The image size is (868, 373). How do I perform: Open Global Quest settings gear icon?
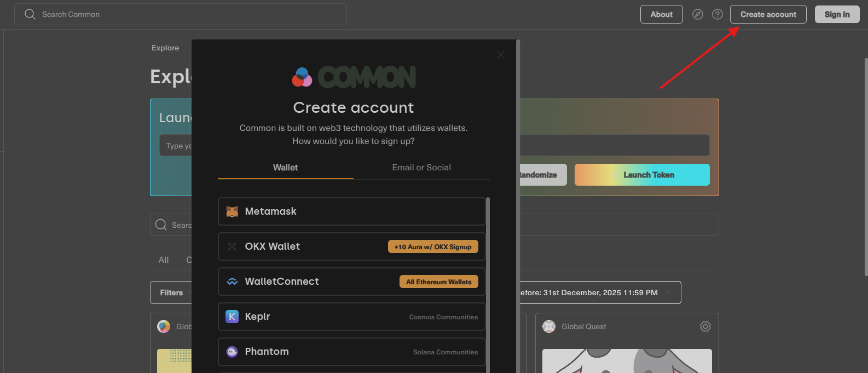(x=705, y=326)
